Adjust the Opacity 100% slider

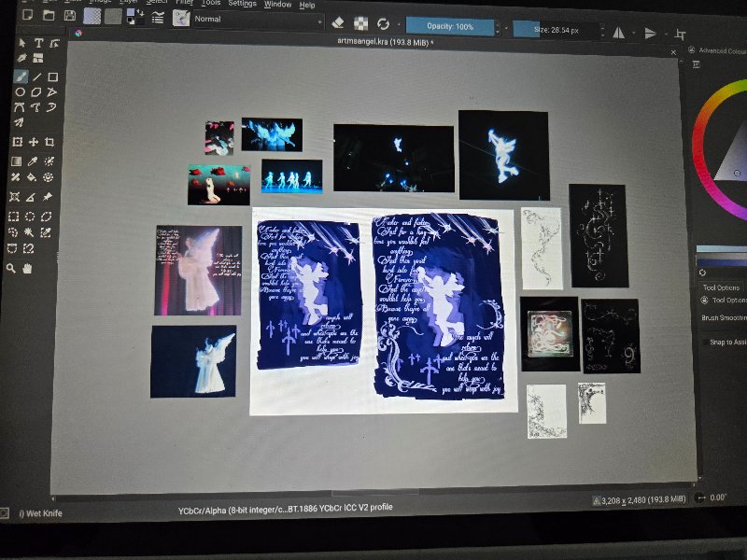(450, 27)
